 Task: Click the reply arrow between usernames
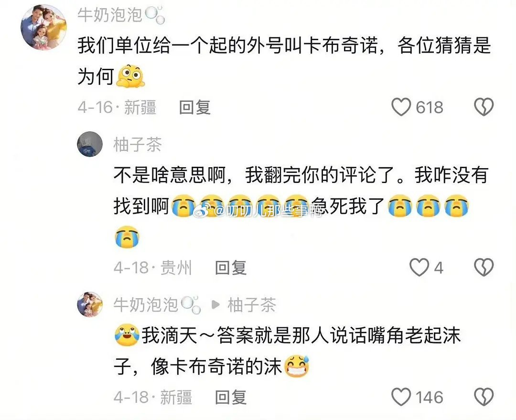click(215, 305)
